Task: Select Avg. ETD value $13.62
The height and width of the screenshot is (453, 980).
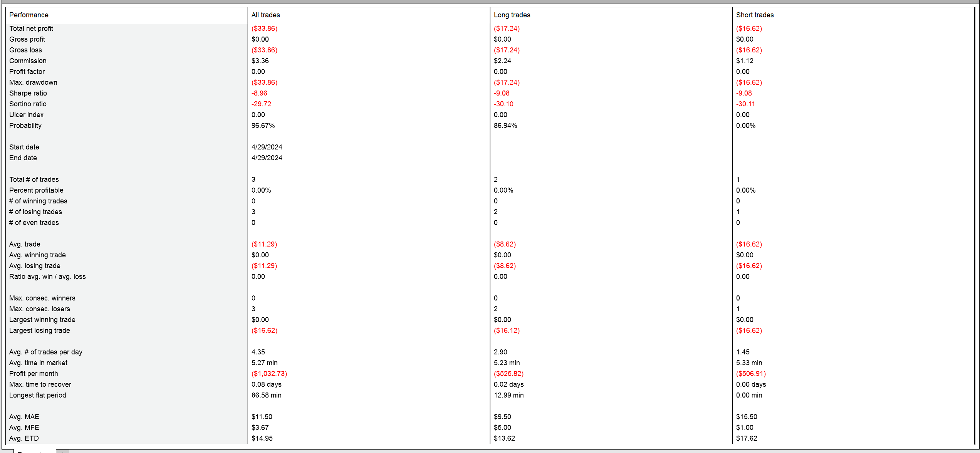Action: pos(504,438)
